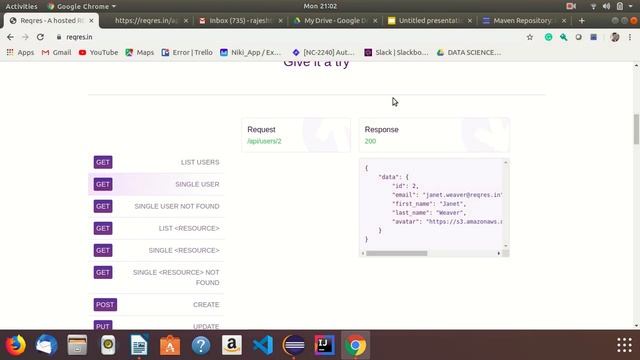Open the clock showing Mon 21:02
640x360 pixels.
[x=320, y=6]
